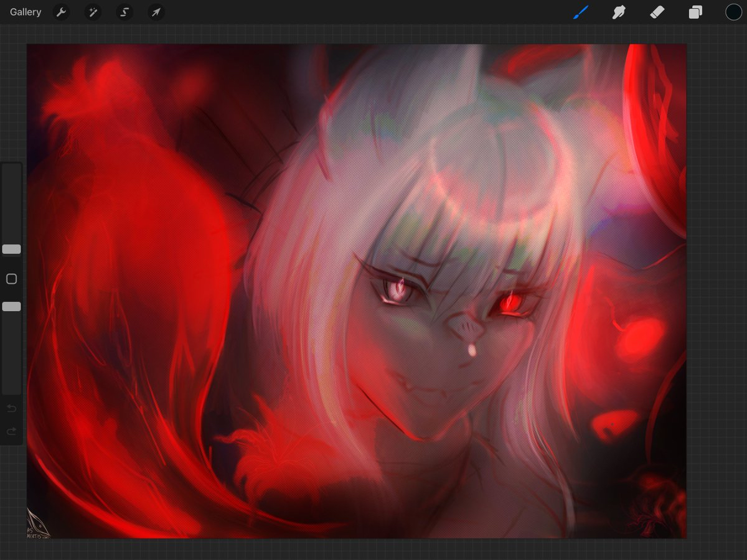The width and height of the screenshot is (747, 560).
Task: Activate the Selection S-shaped tool
Action: click(125, 12)
